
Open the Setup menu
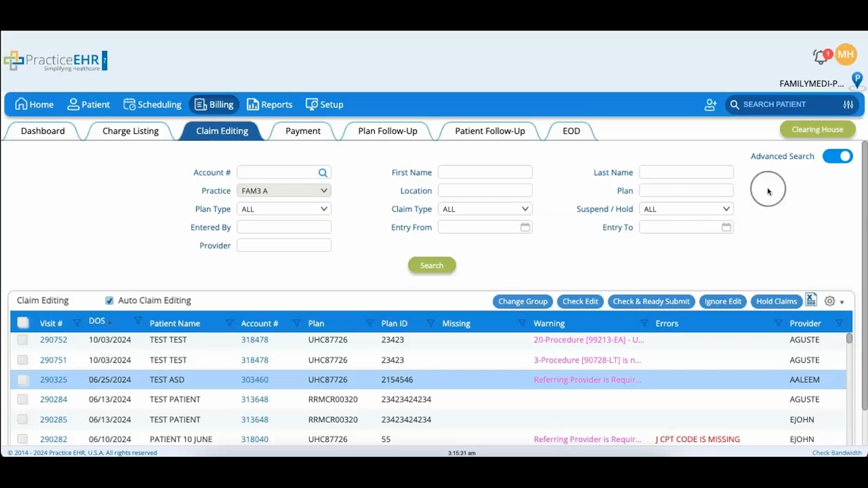tap(324, 104)
